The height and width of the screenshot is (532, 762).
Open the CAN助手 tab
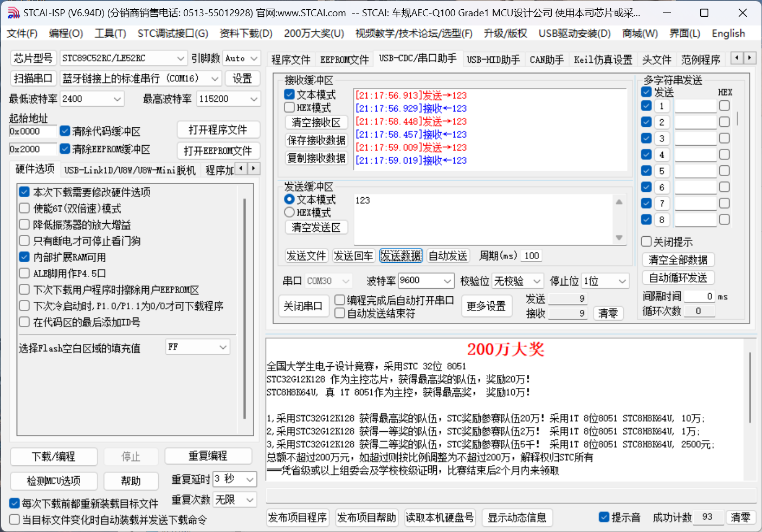pos(547,60)
